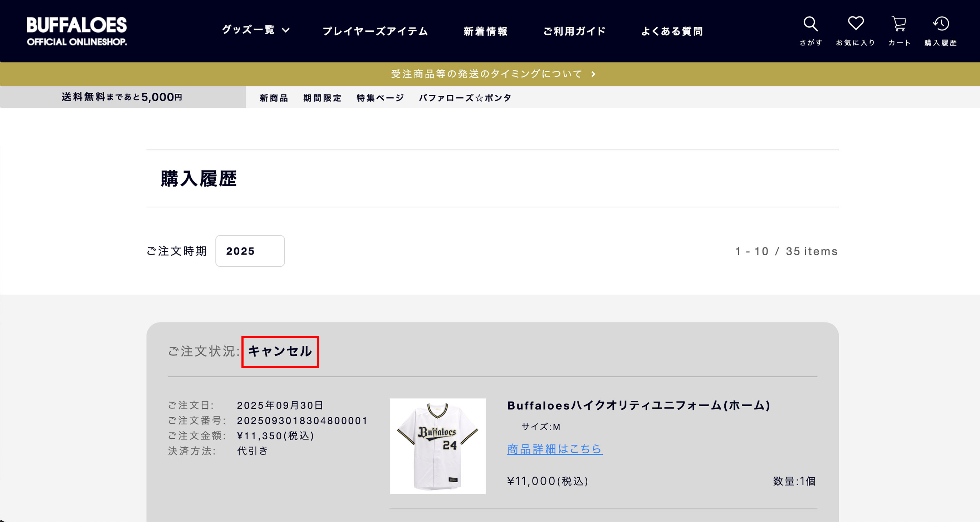The width and height of the screenshot is (980, 522).
Task: Open favorites via the heart icon
Action: tap(856, 24)
